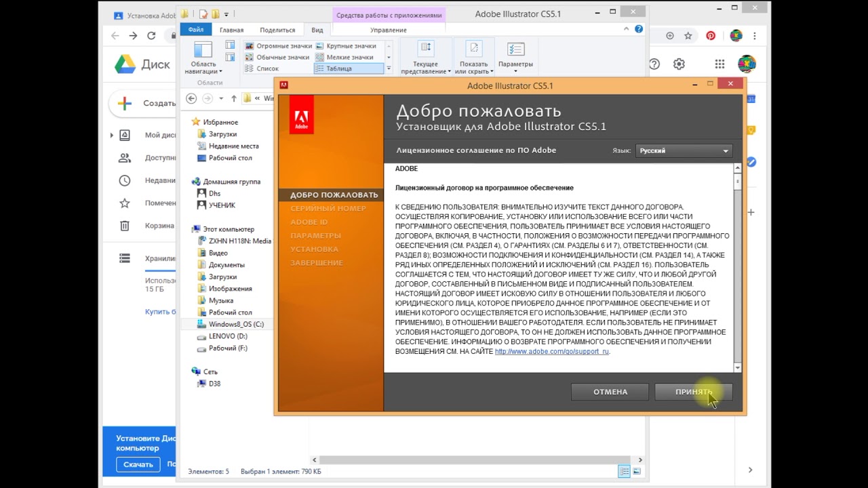Select Этот компьютер in the navigation pane
868x488 pixels.
(222, 229)
